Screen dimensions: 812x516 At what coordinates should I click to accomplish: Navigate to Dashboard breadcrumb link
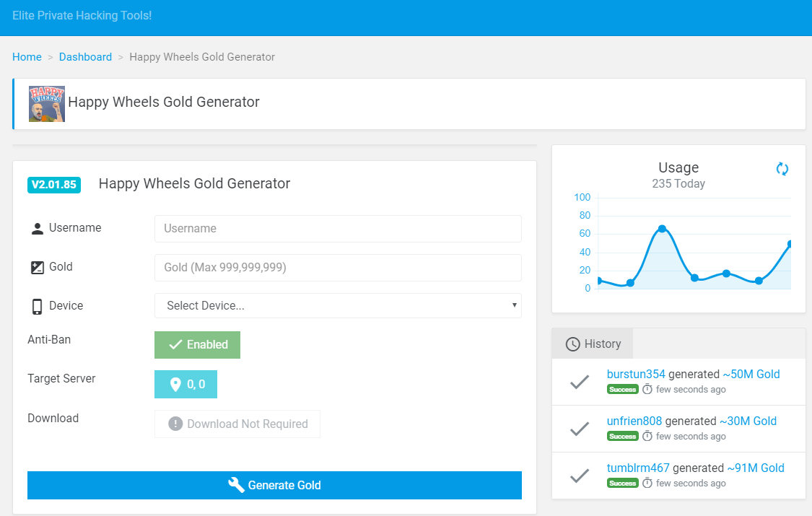85,57
